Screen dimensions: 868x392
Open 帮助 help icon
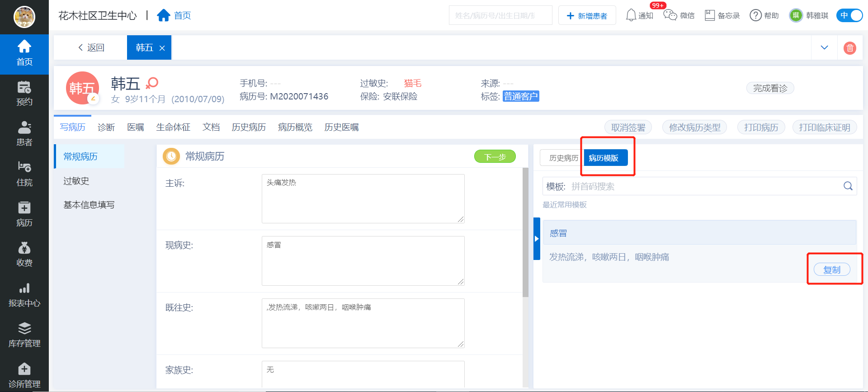(x=764, y=15)
